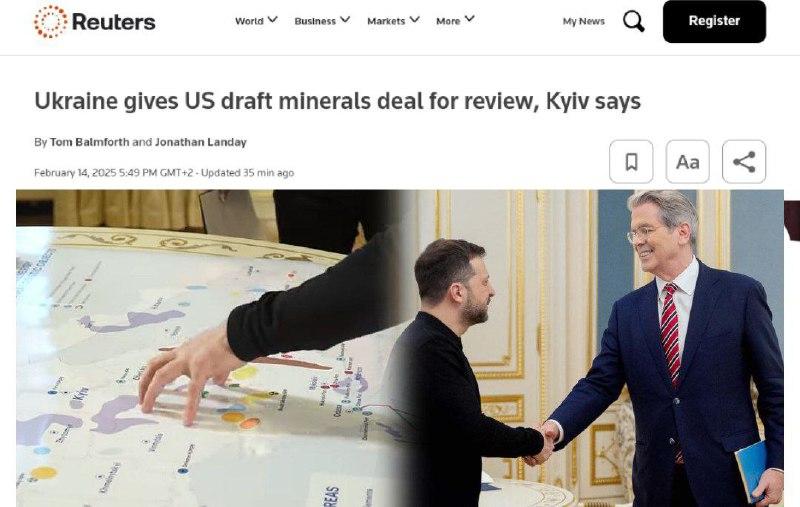The height and width of the screenshot is (507, 800).
Task: Click the February 14, 2025 timestamp
Action: pyautogui.click(x=114, y=172)
